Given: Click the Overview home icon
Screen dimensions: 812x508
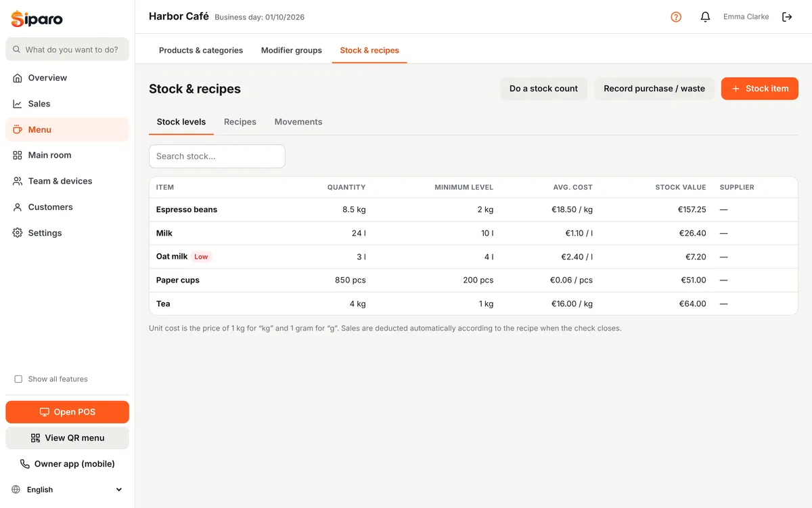Looking at the screenshot, I should click(x=18, y=78).
